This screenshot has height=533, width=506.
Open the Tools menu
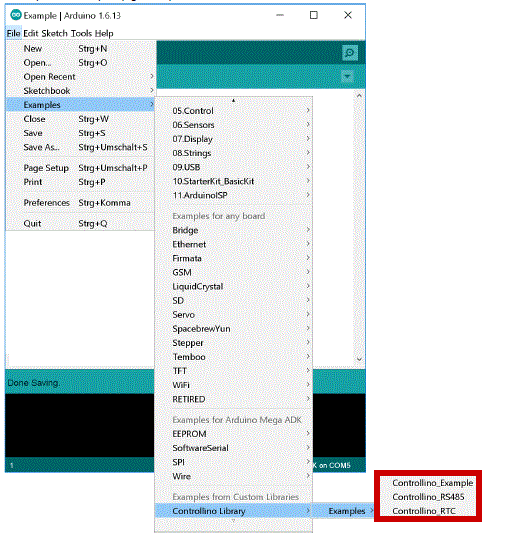coord(81,33)
